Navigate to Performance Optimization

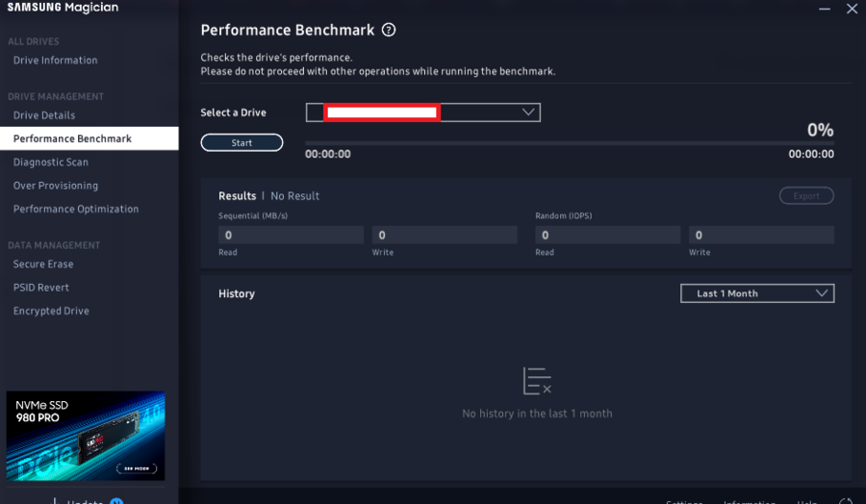point(76,209)
